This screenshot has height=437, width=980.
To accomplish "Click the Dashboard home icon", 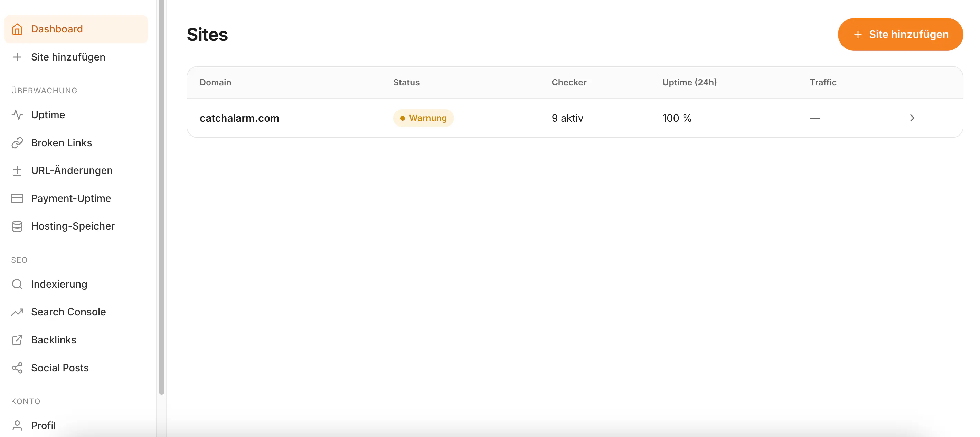I will [17, 29].
